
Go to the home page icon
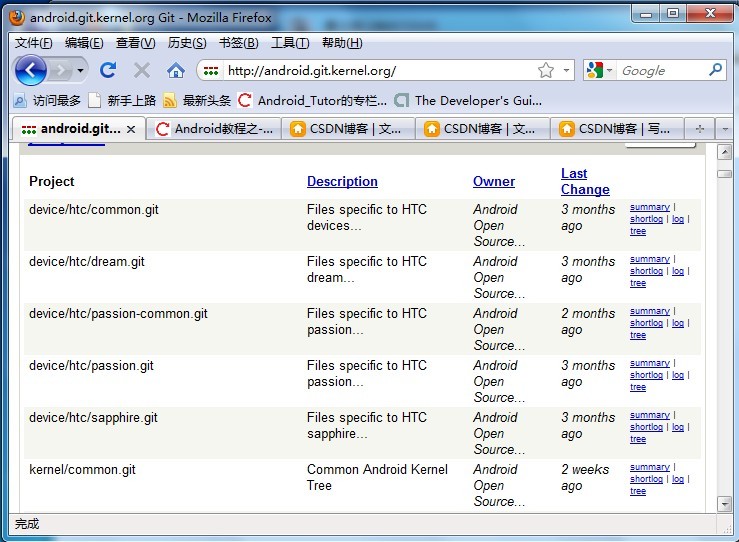point(176,71)
